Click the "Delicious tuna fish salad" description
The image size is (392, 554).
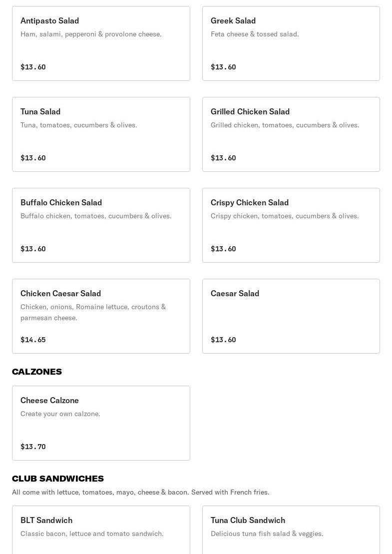pos(267,534)
